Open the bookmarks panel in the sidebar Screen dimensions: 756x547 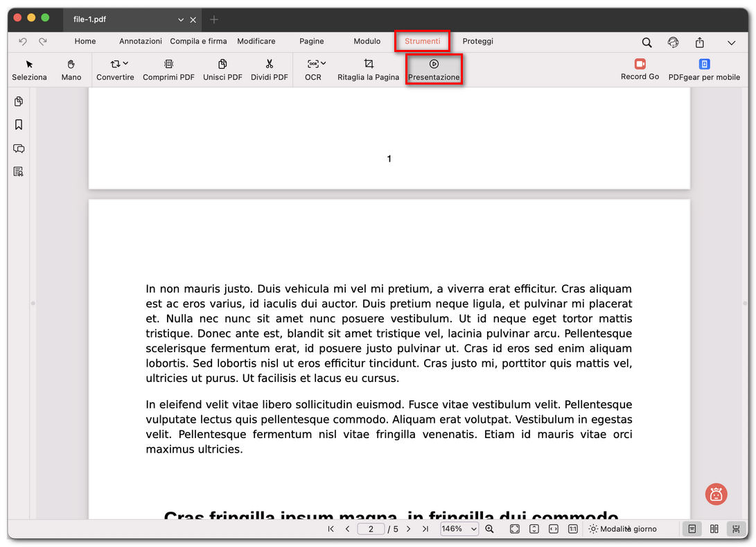(x=19, y=125)
